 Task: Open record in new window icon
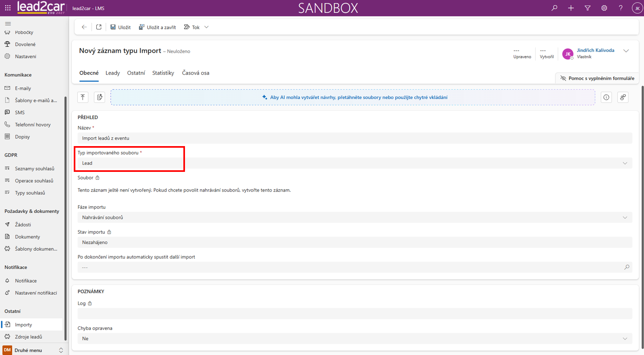point(99,27)
